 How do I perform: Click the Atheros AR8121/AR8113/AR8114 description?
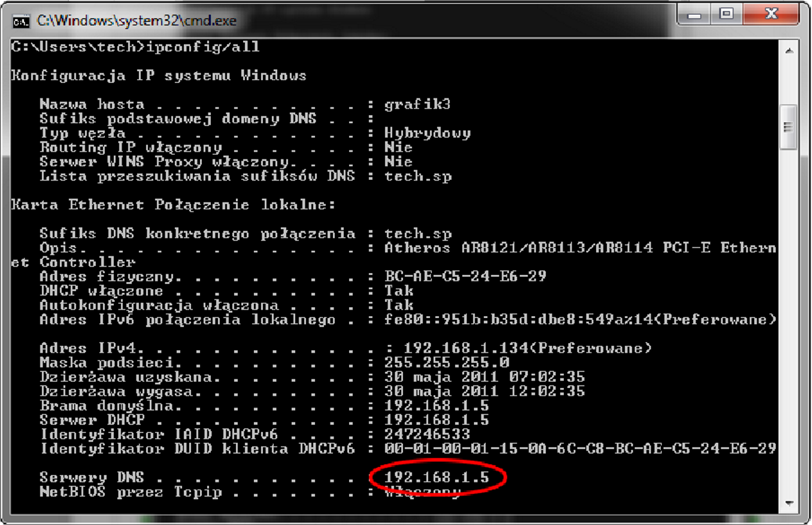pyautogui.click(x=581, y=248)
